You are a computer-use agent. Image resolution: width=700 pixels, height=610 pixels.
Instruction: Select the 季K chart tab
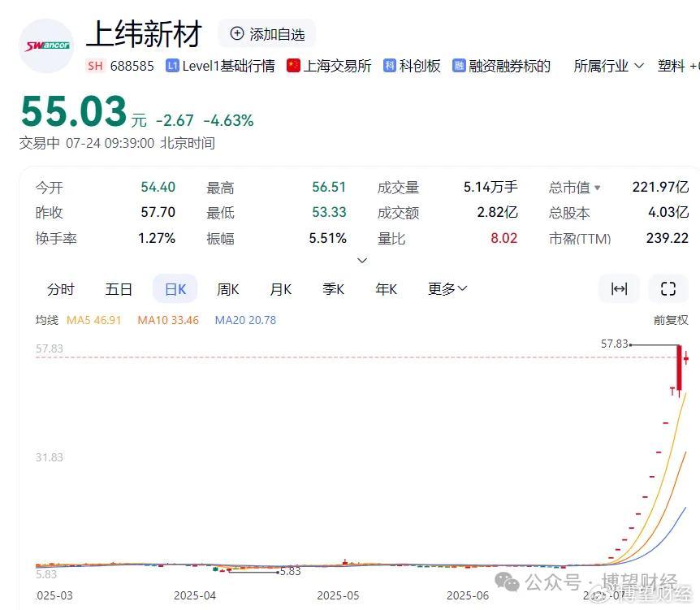[x=333, y=289]
